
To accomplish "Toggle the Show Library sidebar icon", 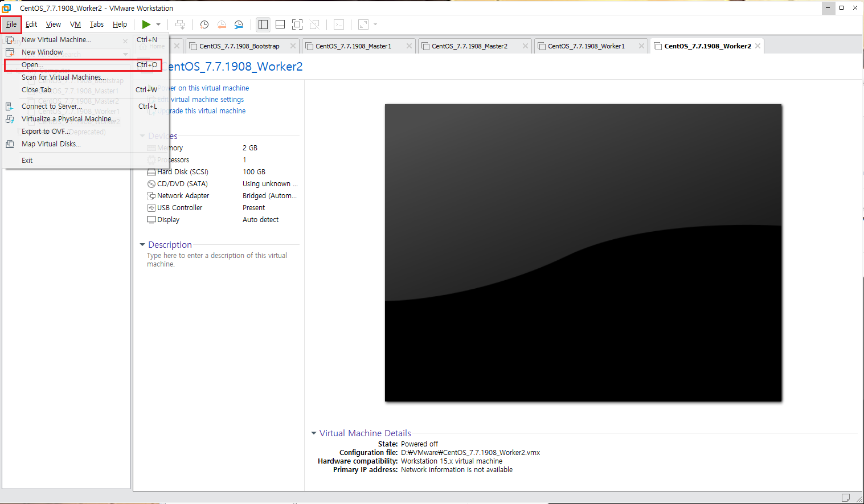I will (263, 24).
